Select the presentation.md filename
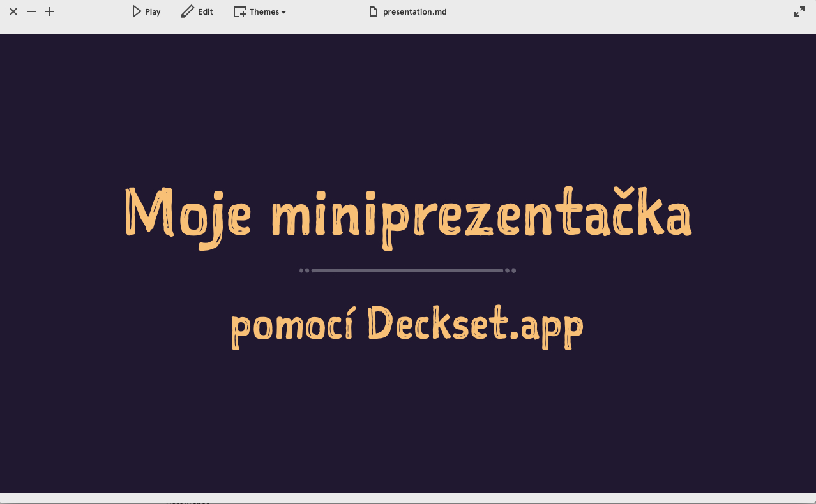Screen dimensions: 816x504 (x=414, y=11)
